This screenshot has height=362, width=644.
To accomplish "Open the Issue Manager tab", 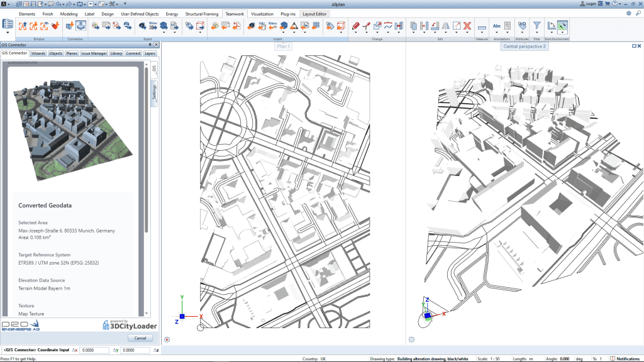I will point(93,53).
